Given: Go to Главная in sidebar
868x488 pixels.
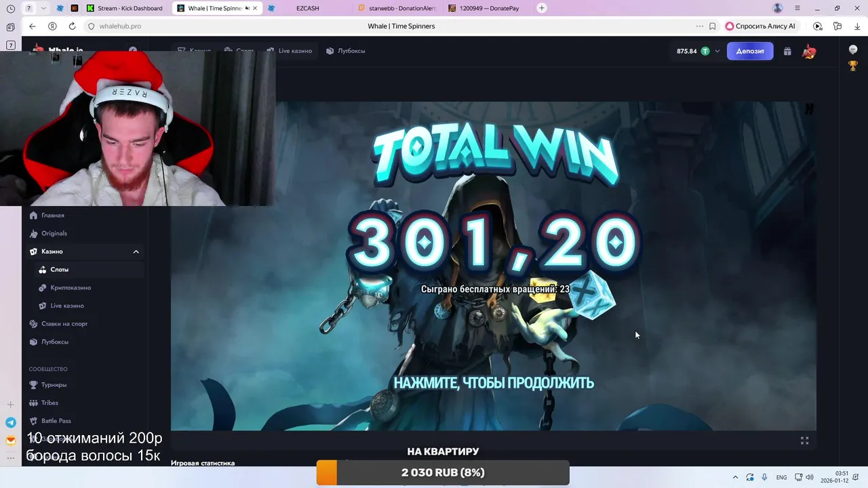Looking at the screenshot, I should [x=47, y=216].
